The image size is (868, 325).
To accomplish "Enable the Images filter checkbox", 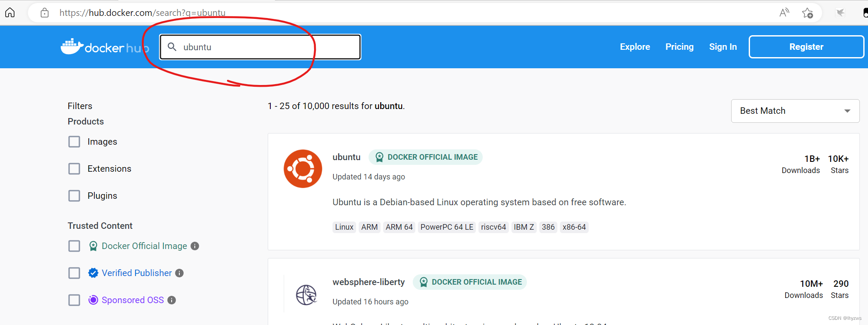I will click(x=74, y=142).
